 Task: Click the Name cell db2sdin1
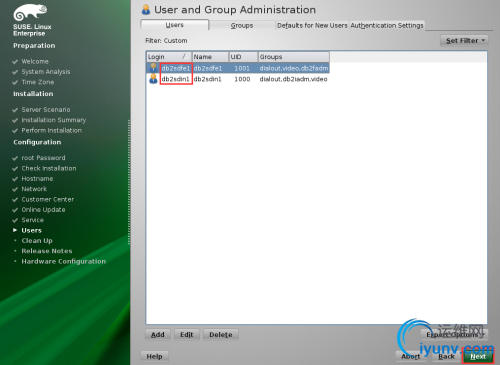click(x=207, y=79)
